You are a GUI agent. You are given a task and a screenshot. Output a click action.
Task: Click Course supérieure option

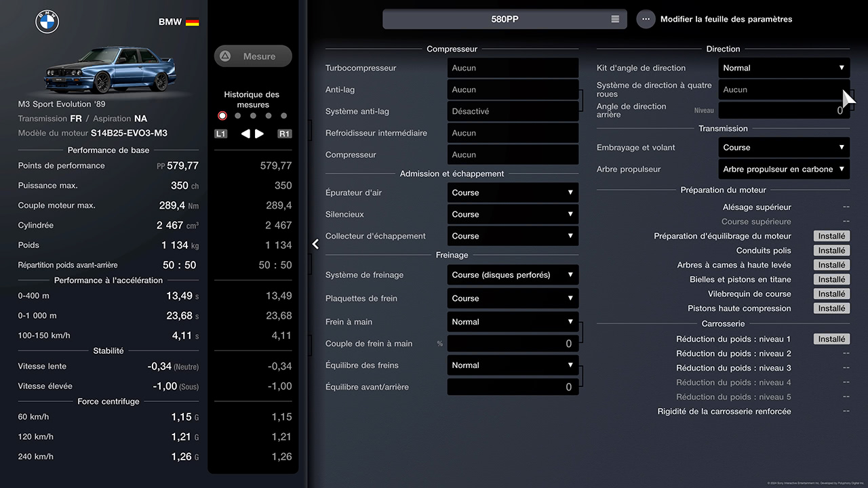[x=756, y=222]
